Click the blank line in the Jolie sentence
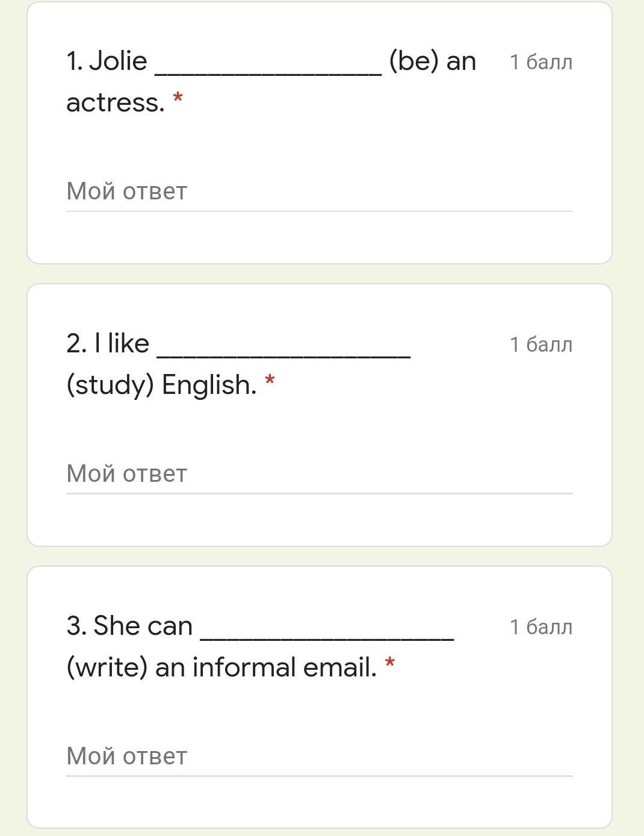Image resolution: width=644 pixels, height=836 pixels. pyautogui.click(x=268, y=72)
